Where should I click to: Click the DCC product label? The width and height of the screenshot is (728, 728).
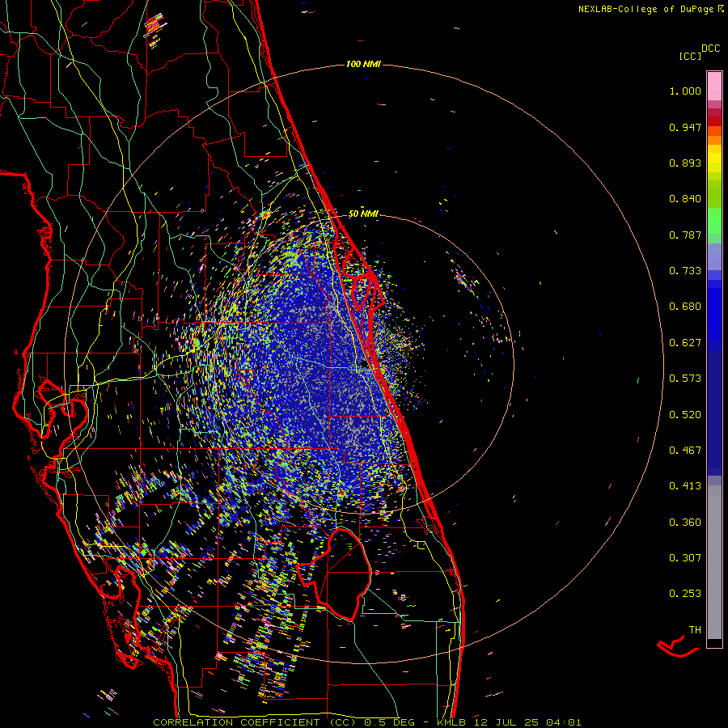[x=711, y=49]
